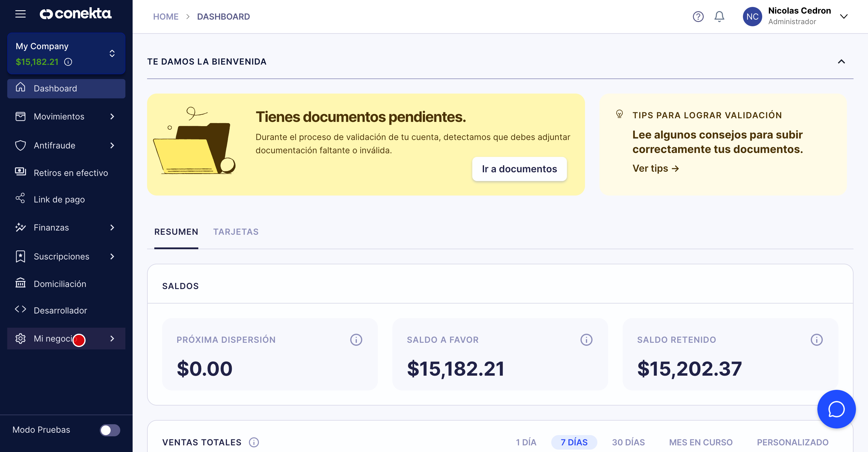Click the Ir a documentos button
The image size is (868, 452).
point(519,169)
